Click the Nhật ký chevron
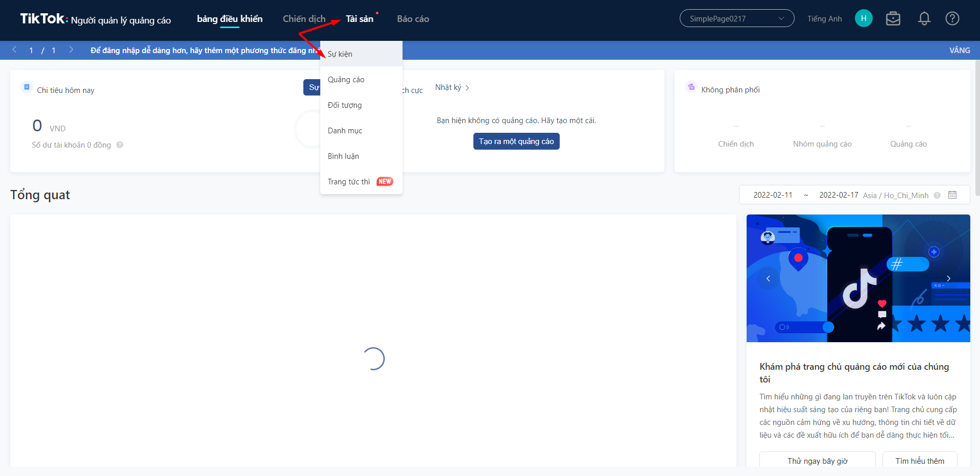980x476 pixels. click(467, 88)
